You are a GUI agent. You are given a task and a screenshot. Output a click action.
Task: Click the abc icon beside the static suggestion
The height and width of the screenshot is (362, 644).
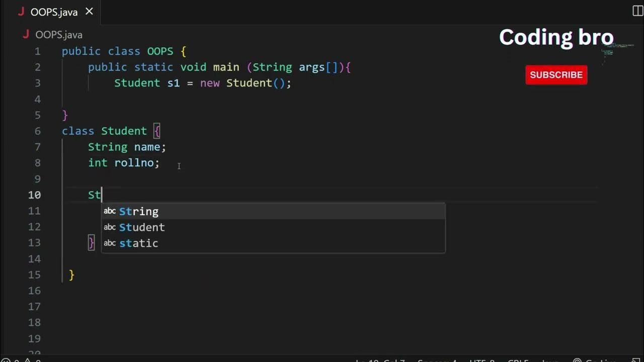(x=110, y=243)
